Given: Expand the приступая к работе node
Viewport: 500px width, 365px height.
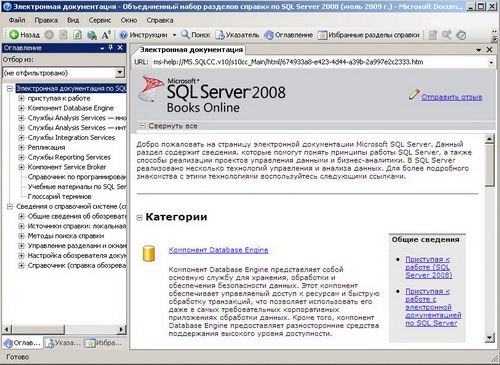Looking at the screenshot, I should (21, 98).
